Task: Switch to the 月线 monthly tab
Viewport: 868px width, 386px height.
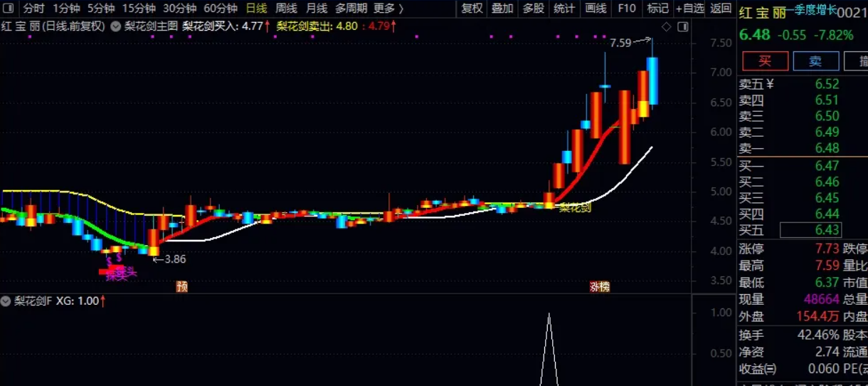Action: pyautogui.click(x=317, y=9)
